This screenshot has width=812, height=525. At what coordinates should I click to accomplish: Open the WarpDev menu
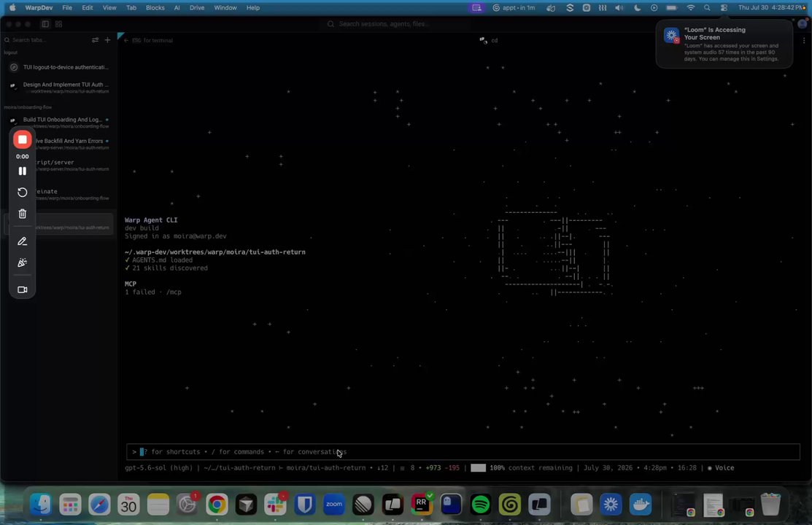click(39, 8)
